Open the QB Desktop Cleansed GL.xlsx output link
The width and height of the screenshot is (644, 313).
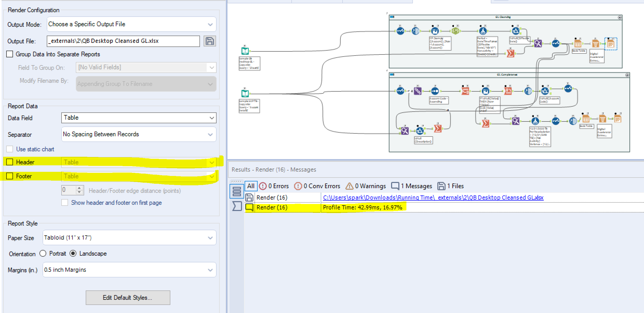coord(434,198)
